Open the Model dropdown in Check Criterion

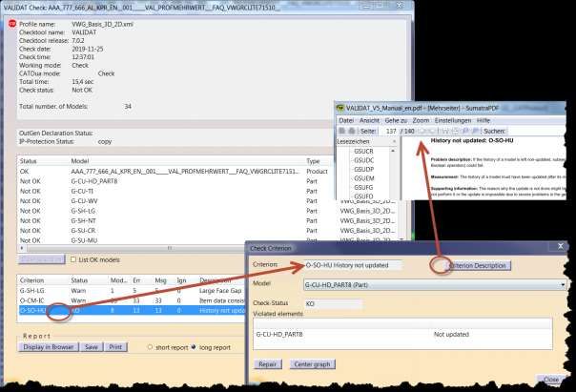pyautogui.click(x=563, y=285)
